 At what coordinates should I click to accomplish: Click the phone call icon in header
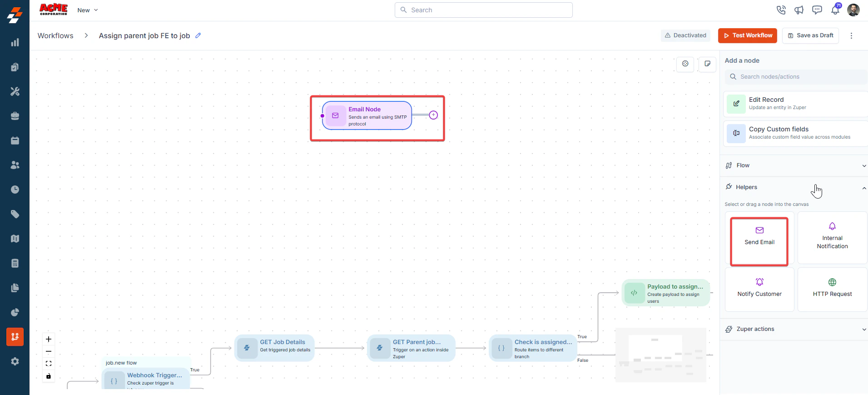tap(781, 10)
